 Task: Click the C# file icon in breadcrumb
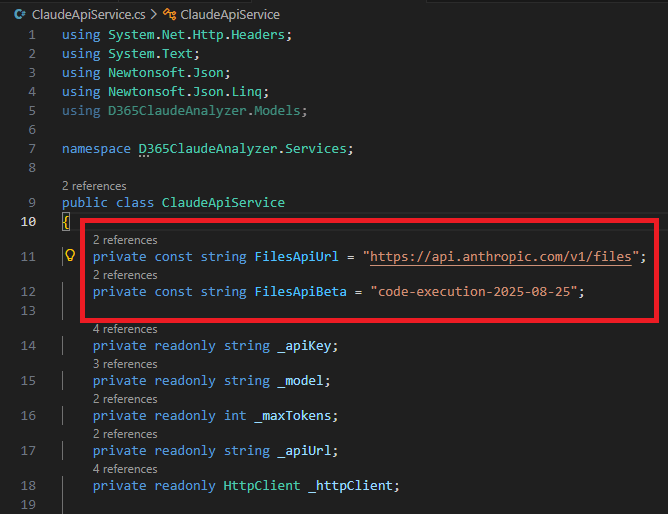point(19,15)
